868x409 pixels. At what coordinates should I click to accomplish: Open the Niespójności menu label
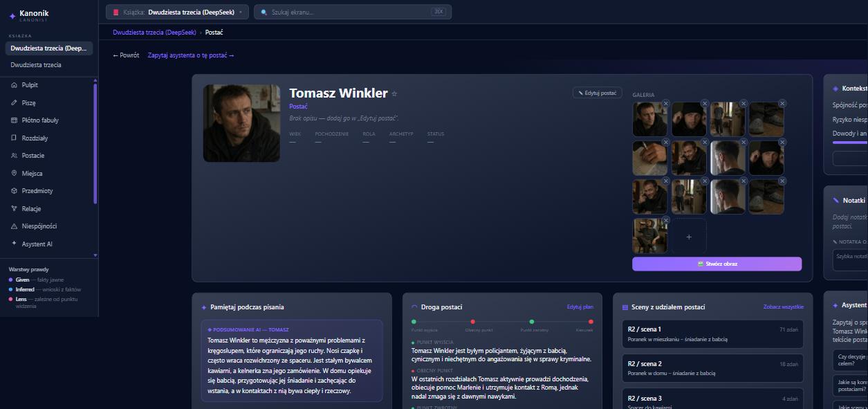click(x=39, y=226)
